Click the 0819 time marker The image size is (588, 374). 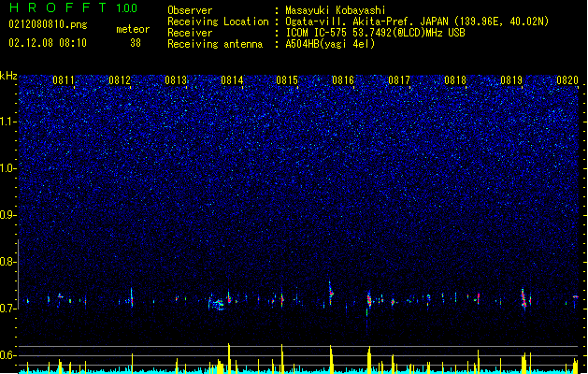[x=511, y=80]
